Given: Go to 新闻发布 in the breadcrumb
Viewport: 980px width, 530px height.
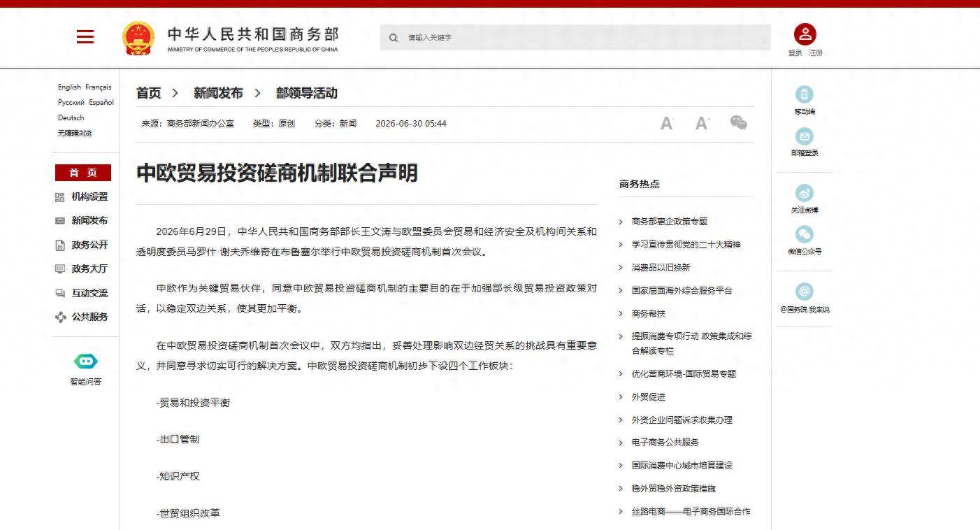Looking at the screenshot, I should (218, 93).
